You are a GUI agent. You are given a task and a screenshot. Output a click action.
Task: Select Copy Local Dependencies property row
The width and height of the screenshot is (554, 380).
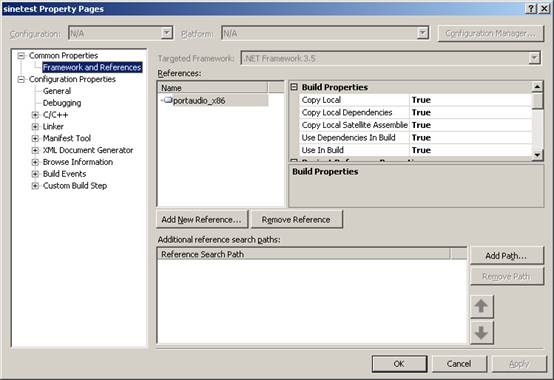416,112
